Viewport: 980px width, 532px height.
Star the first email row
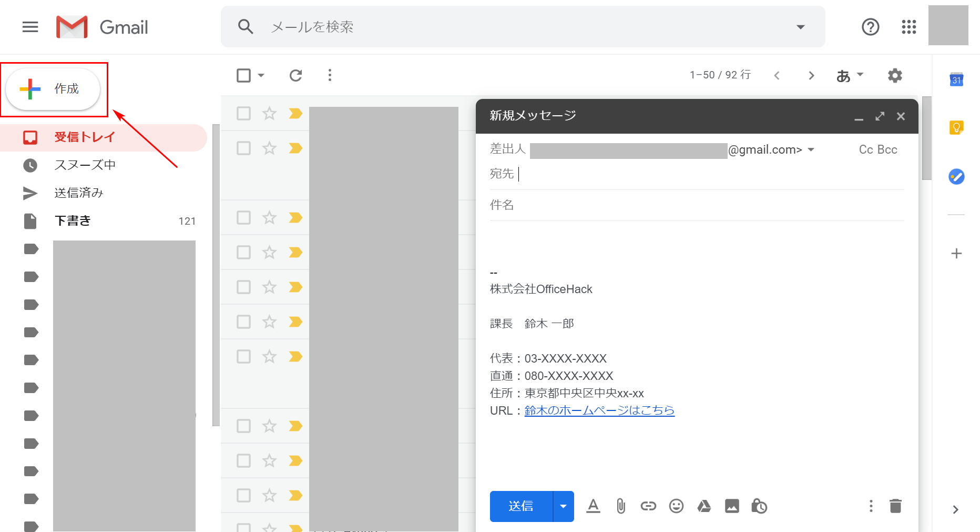[269, 113]
